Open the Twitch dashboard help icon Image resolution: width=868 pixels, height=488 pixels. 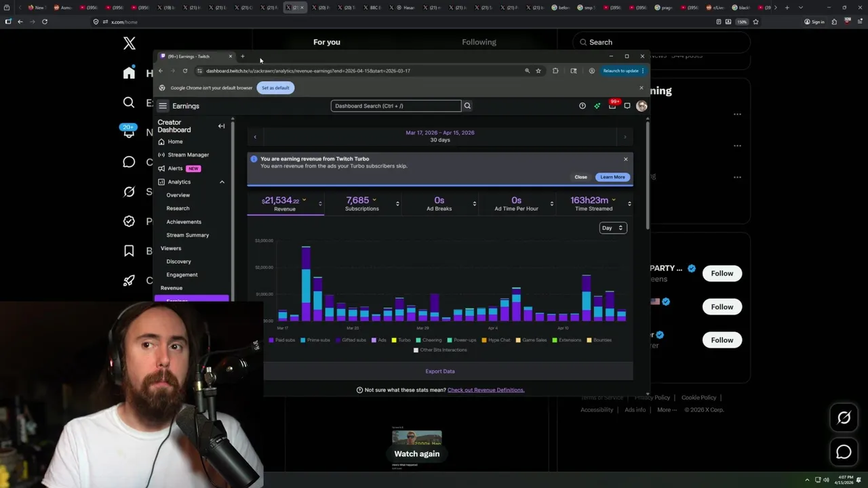[582, 106]
